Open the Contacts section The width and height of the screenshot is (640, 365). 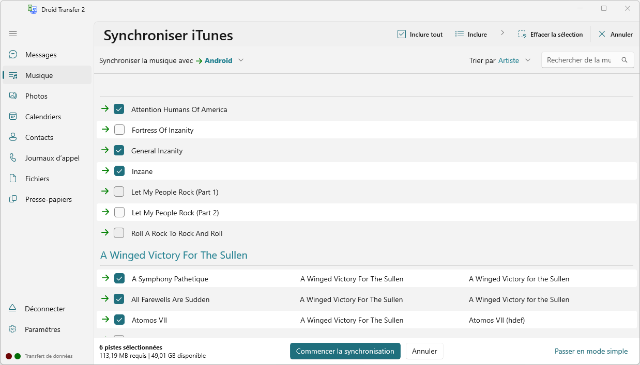[x=47, y=137]
